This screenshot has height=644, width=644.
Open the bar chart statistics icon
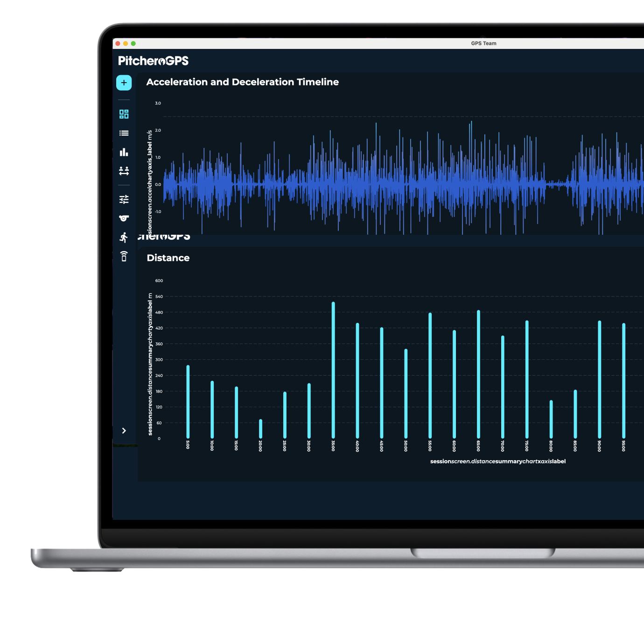point(124,152)
